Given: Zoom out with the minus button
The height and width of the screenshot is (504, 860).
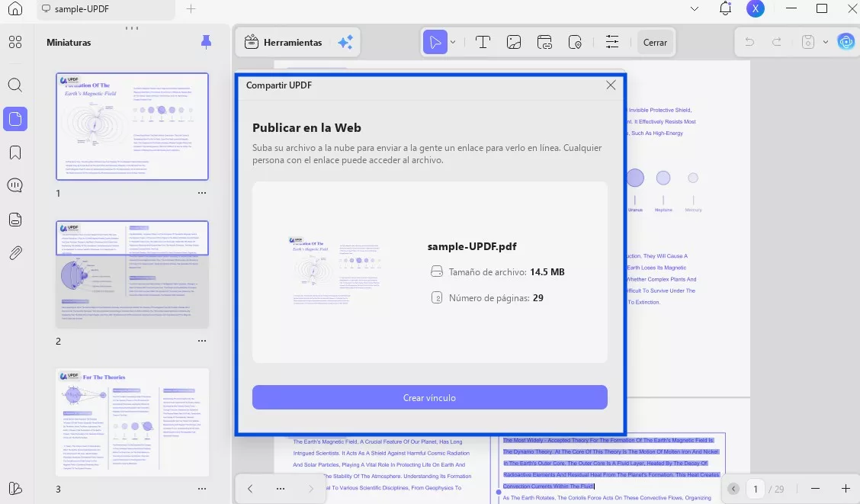Looking at the screenshot, I should pos(816,489).
